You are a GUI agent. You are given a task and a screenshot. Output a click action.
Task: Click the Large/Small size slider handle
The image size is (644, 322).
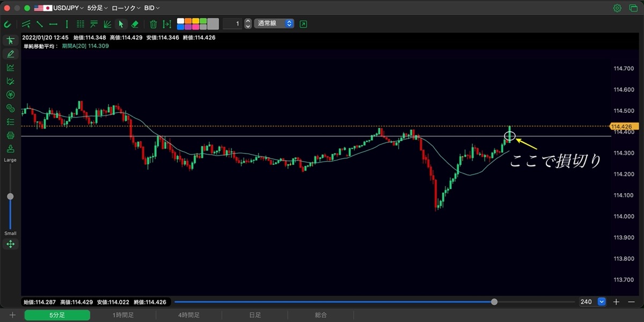click(10, 196)
